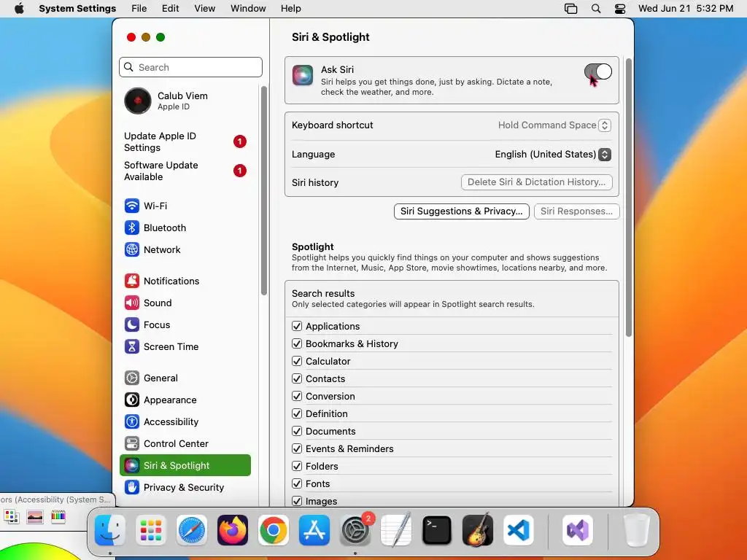
Task: Open the Sound speaker icon
Action: 132,303
